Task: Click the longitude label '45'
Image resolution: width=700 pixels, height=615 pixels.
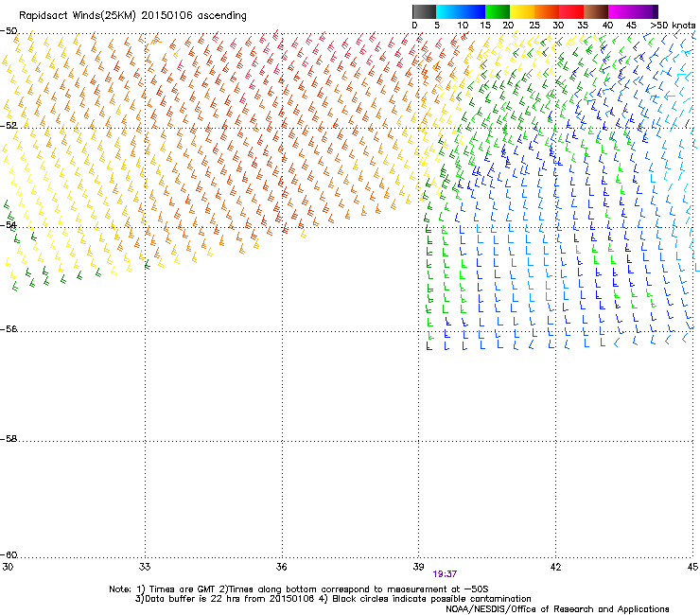Action: 692,567
